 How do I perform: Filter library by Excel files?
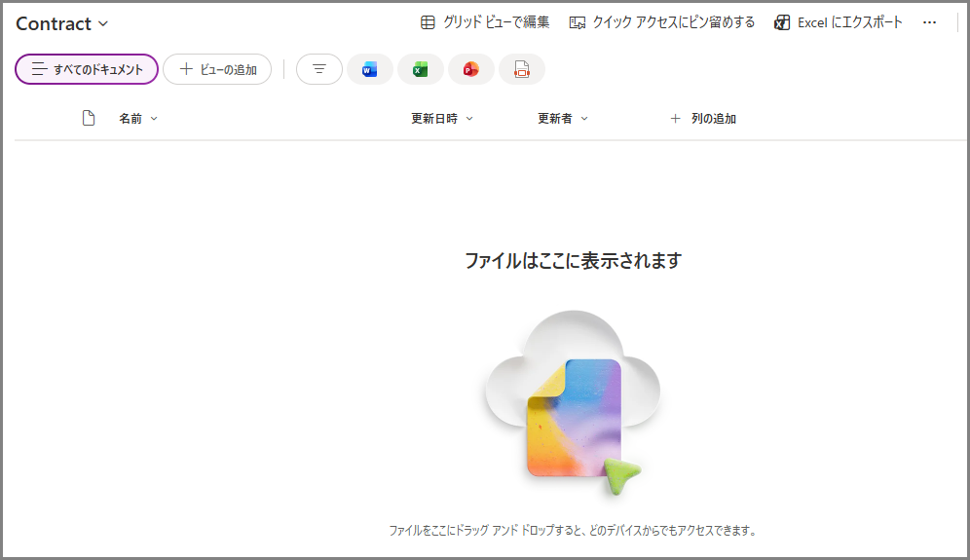coord(420,69)
